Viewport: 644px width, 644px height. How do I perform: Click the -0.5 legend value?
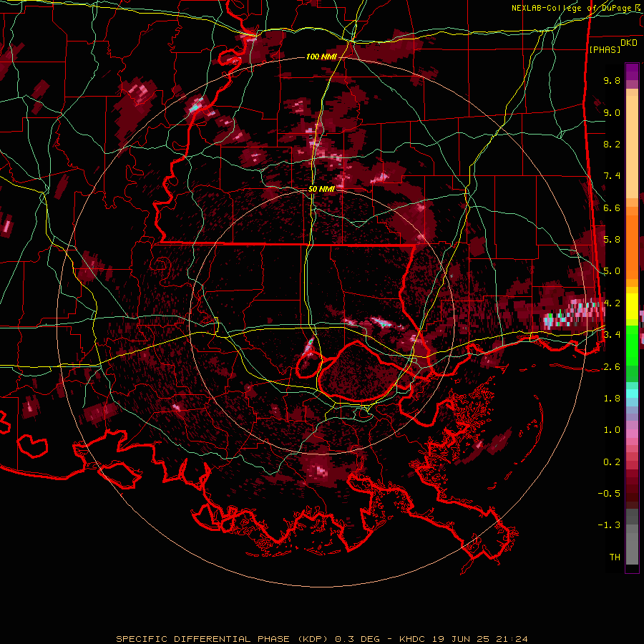pos(609,494)
